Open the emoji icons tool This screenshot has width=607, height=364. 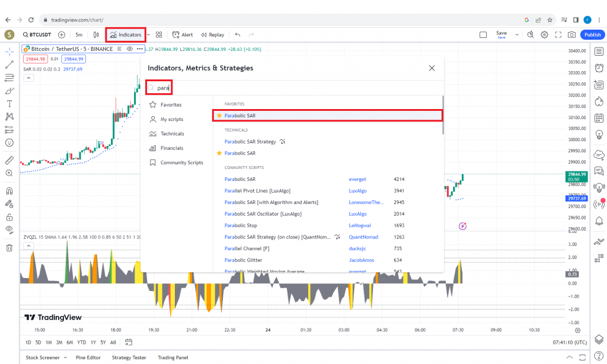pyautogui.click(x=9, y=143)
